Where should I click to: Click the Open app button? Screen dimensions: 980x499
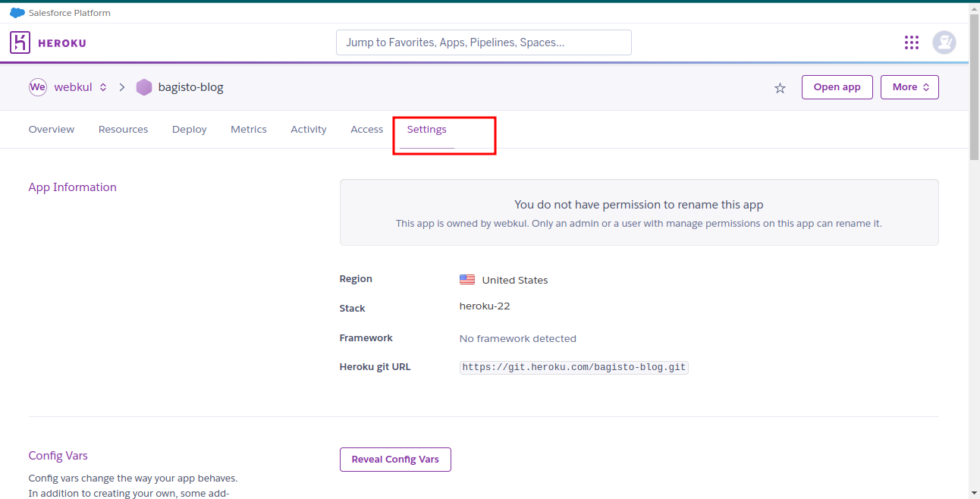coord(837,87)
